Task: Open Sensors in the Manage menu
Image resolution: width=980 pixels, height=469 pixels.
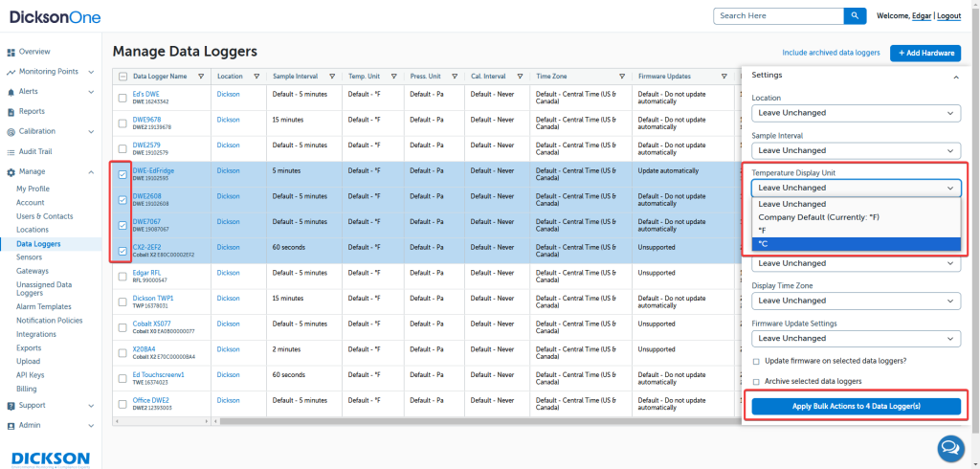Action: [x=29, y=257]
